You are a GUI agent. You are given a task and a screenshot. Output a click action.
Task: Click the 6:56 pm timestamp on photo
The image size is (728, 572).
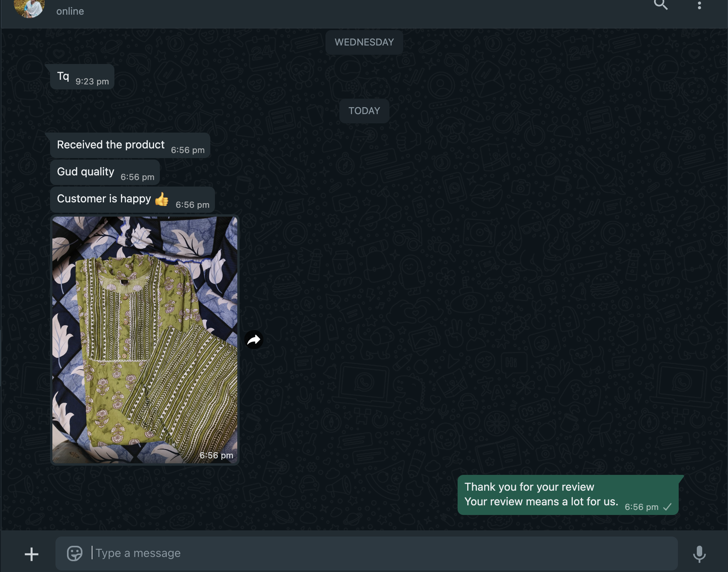click(x=216, y=455)
